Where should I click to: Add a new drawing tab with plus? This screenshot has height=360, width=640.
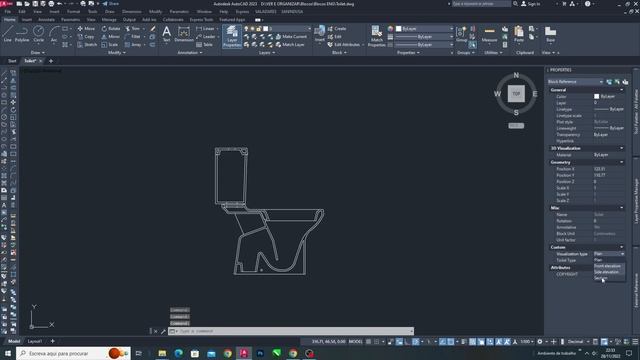click(x=51, y=61)
